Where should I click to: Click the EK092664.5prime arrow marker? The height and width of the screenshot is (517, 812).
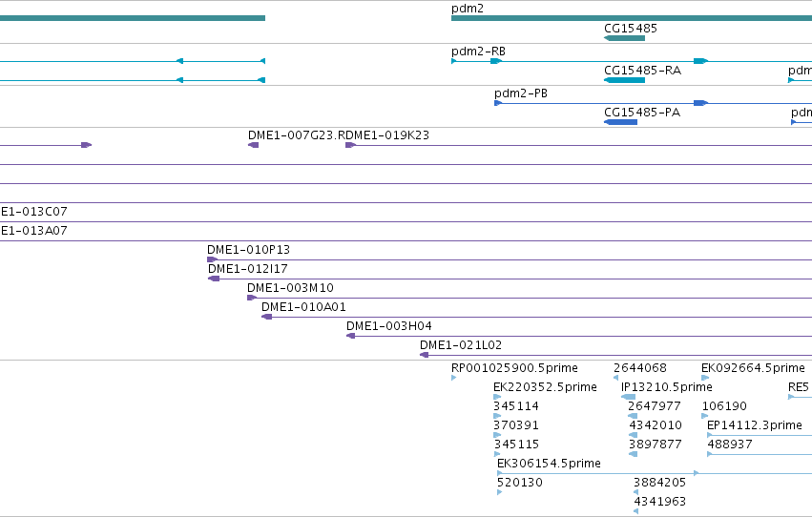(705, 378)
